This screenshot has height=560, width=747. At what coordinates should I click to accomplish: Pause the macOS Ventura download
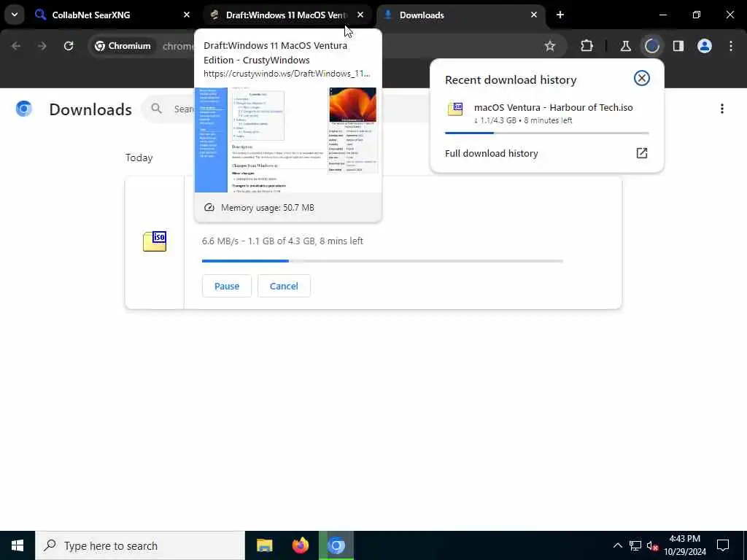[x=227, y=286]
